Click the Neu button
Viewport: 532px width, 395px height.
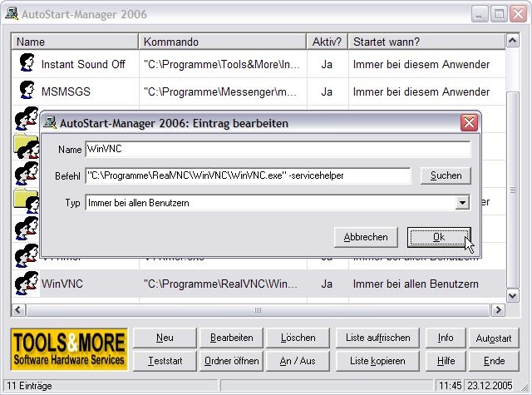click(165, 338)
